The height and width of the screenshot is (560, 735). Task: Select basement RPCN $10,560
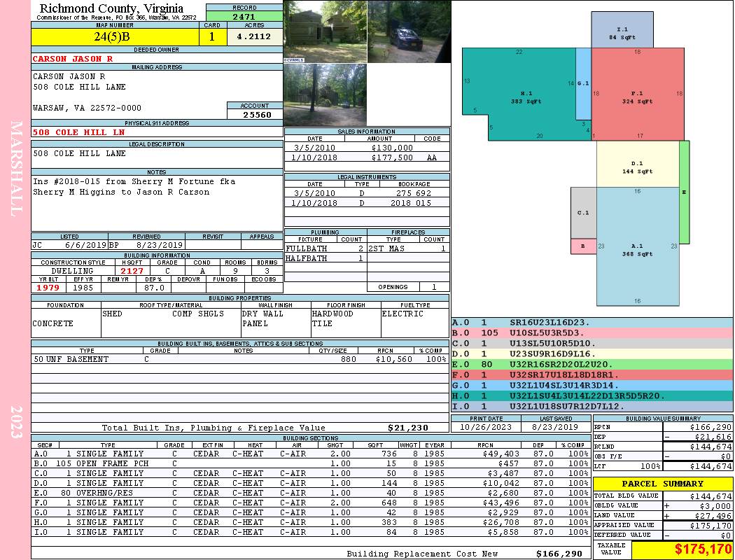[393, 359]
